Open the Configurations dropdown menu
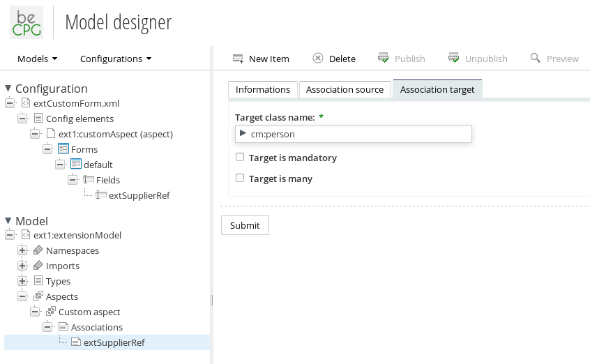Image resolution: width=590 pixels, height=364 pixels. tap(115, 59)
